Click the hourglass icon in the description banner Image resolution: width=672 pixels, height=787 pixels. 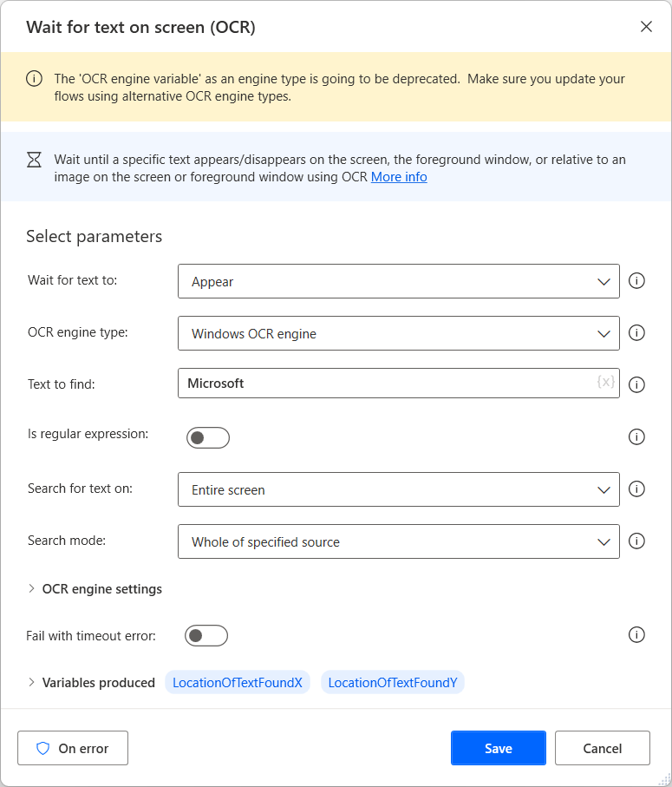pyautogui.click(x=34, y=160)
